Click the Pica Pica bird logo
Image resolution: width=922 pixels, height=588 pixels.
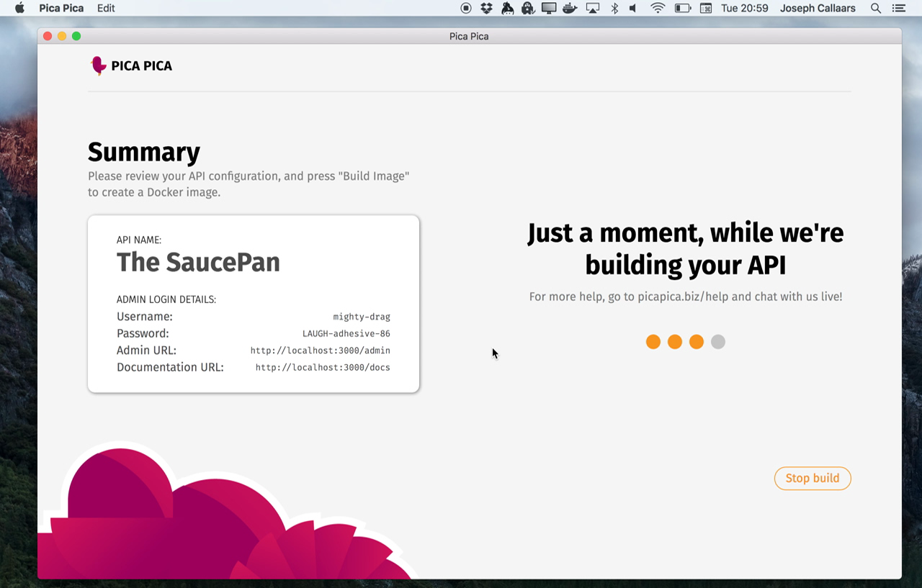pyautogui.click(x=99, y=65)
